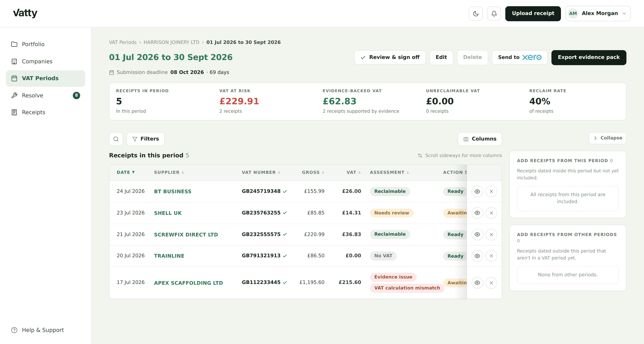Go to Portfolio in the sidebar

coord(45,44)
